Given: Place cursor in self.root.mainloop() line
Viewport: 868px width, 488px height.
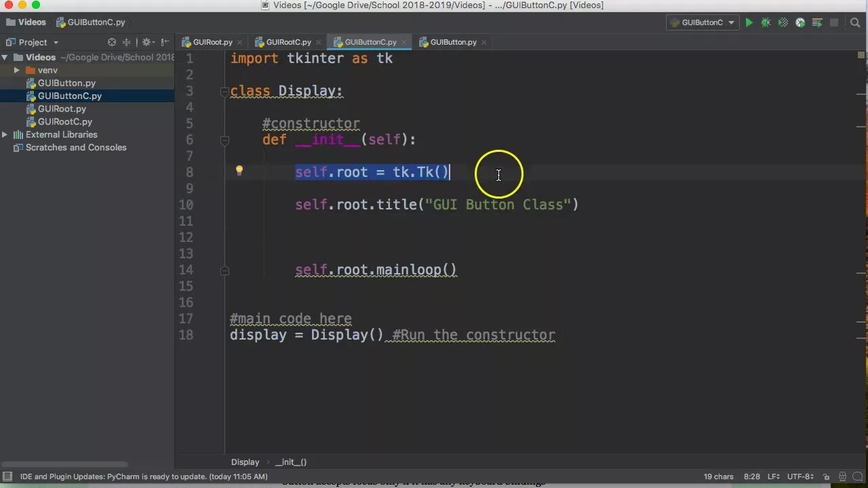Looking at the screenshot, I should coord(376,270).
